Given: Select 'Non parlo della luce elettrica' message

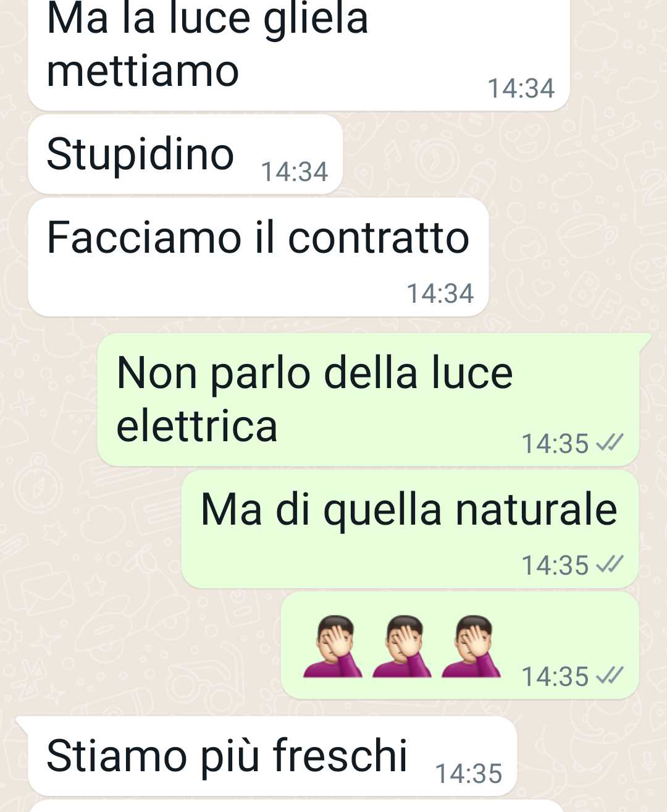Looking at the screenshot, I should pos(368,399).
